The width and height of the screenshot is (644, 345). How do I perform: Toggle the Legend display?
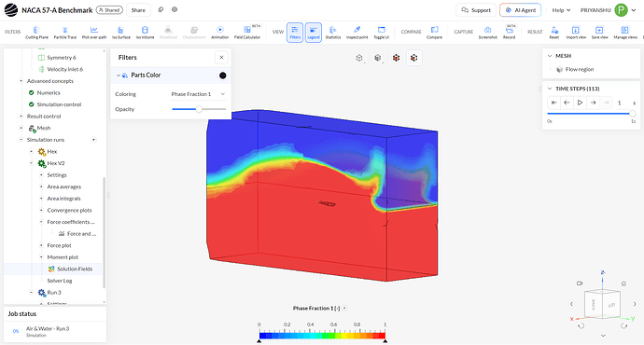[314, 33]
